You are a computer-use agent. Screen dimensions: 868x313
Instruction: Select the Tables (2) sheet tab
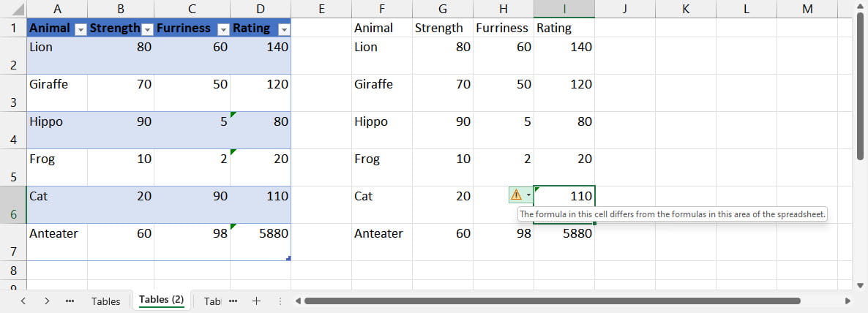pyautogui.click(x=161, y=300)
